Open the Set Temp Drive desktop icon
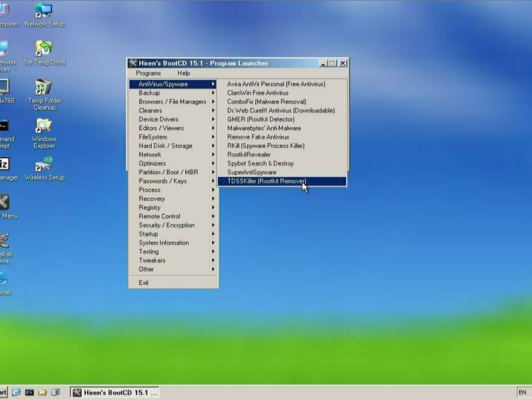This screenshot has height=399, width=532. pos(44,53)
